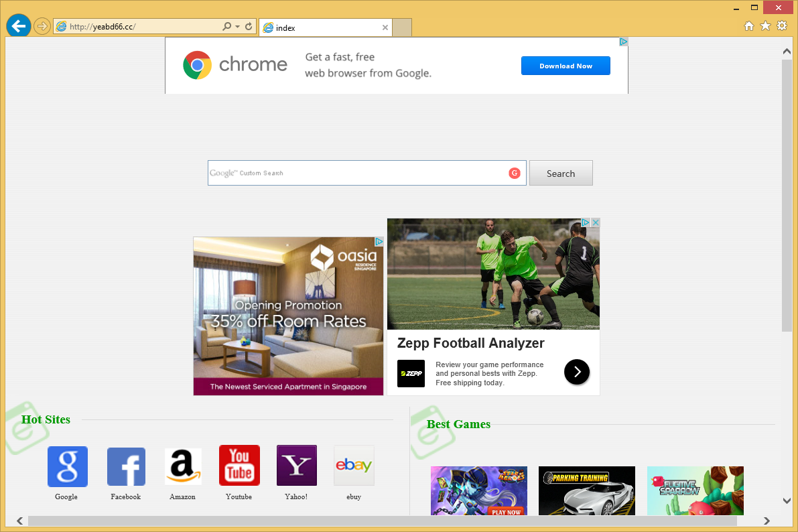
Task: Open Yahoo! icon in Hot Sites
Action: (297, 465)
